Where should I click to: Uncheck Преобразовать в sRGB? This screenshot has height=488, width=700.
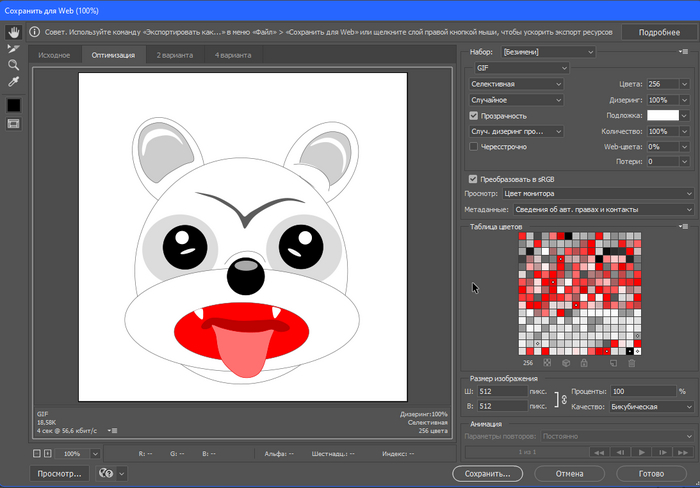(474, 178)
